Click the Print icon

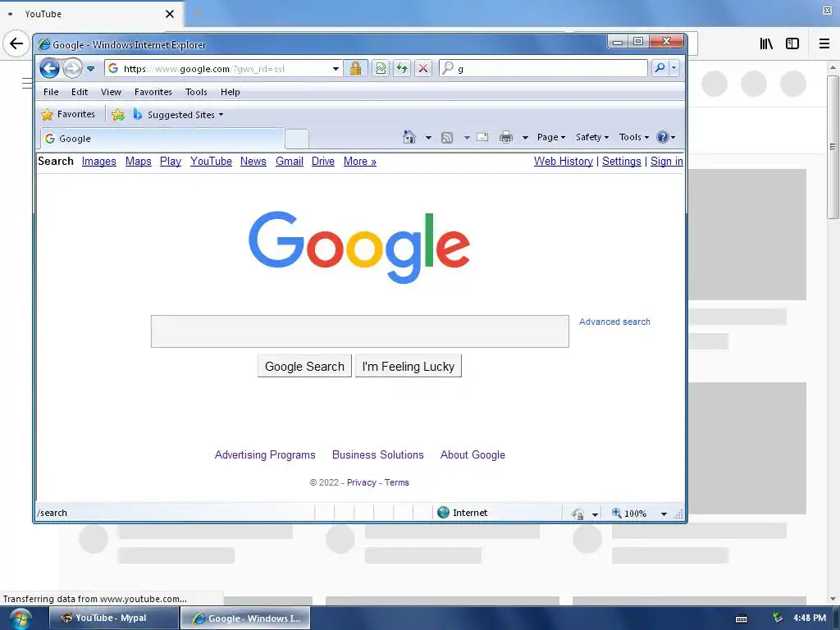tap(505, 138)
